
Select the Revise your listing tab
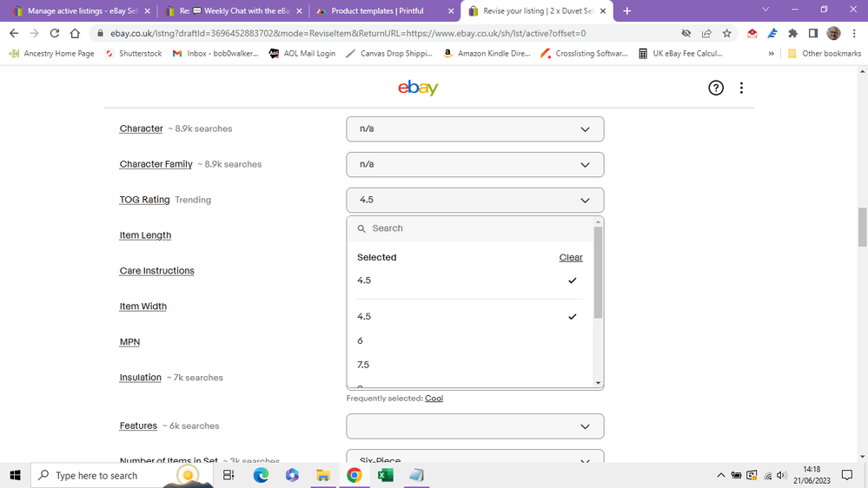coord(537,11)
